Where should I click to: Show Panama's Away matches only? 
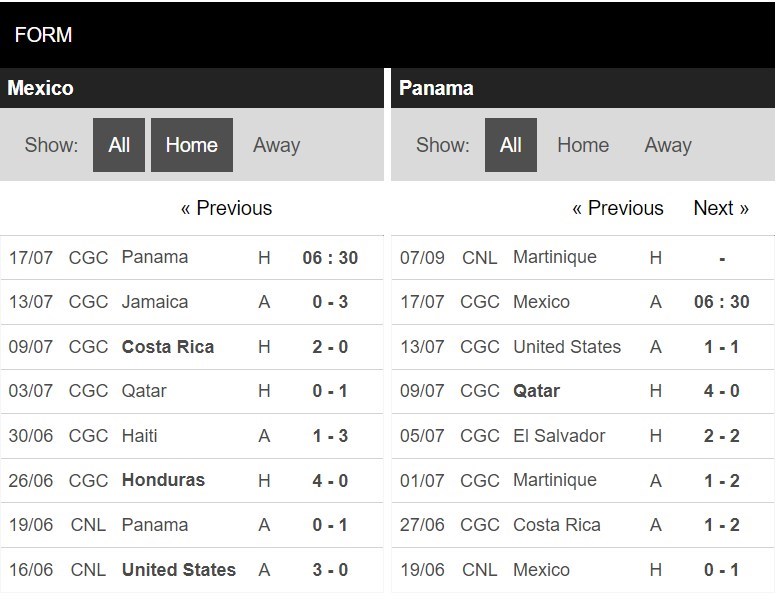coord(668,145)
